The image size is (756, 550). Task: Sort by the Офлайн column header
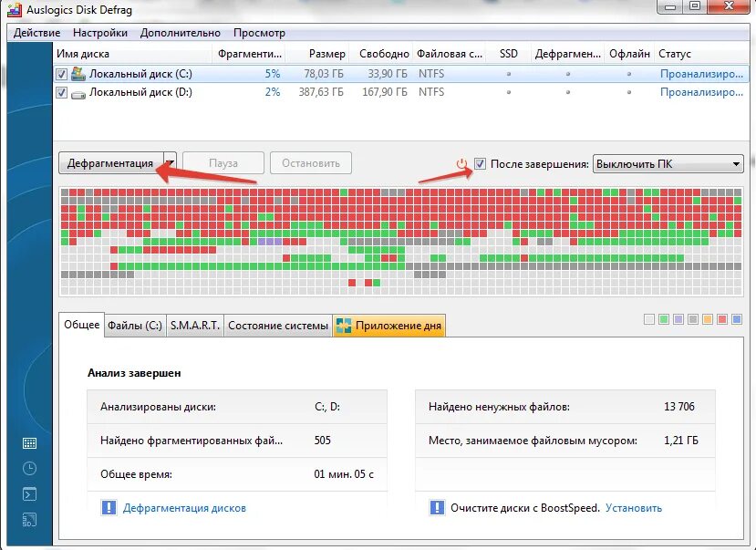tap(629, 54)
